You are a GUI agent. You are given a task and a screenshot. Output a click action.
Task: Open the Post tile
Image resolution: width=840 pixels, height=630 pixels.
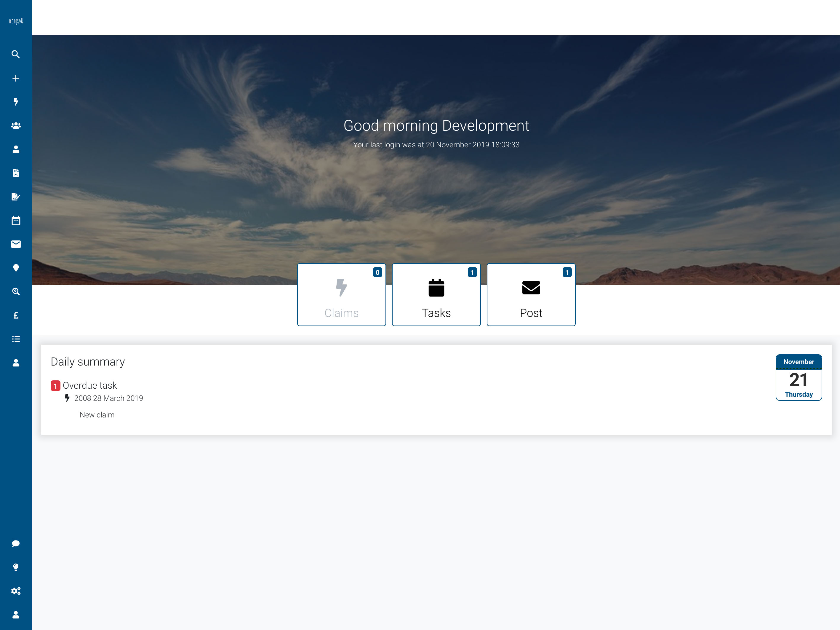coord(530,295)
